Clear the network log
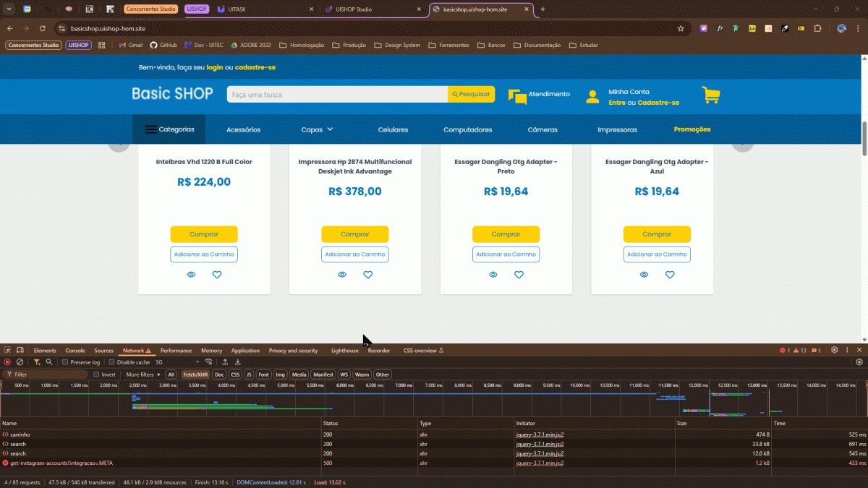This screenshot has height=488, width=868. point(20,362)
